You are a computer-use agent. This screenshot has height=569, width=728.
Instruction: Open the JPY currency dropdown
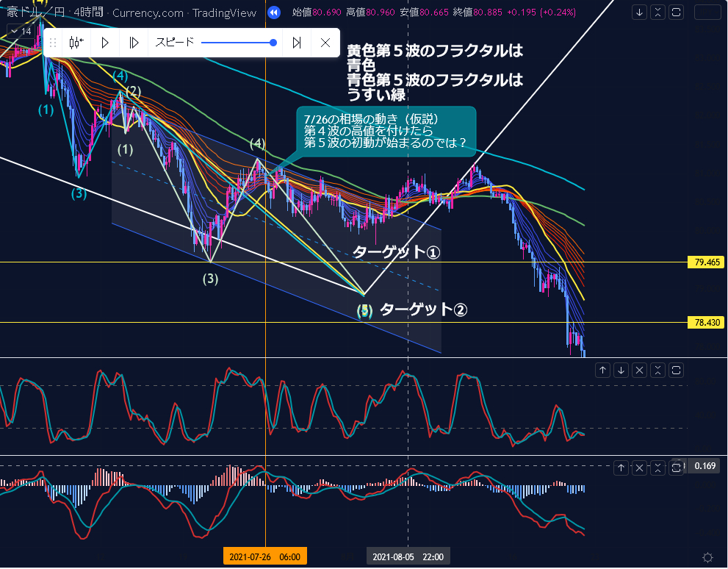707,12
